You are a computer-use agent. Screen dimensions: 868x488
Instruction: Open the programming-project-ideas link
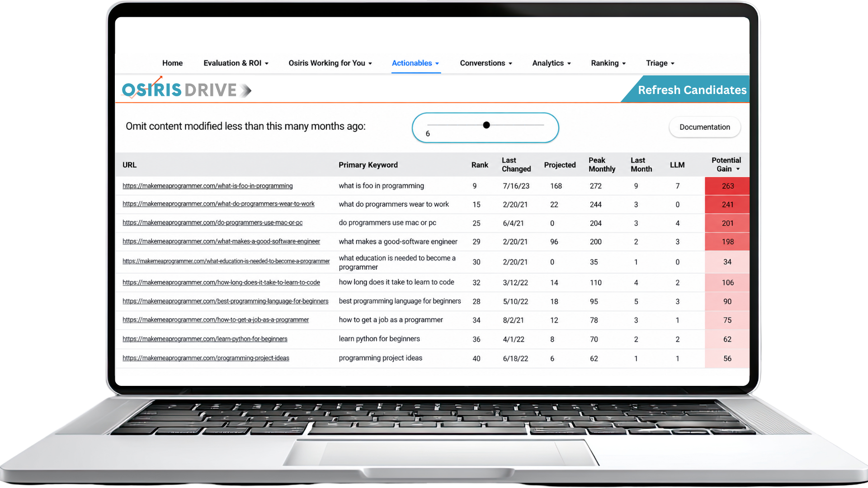206,358
